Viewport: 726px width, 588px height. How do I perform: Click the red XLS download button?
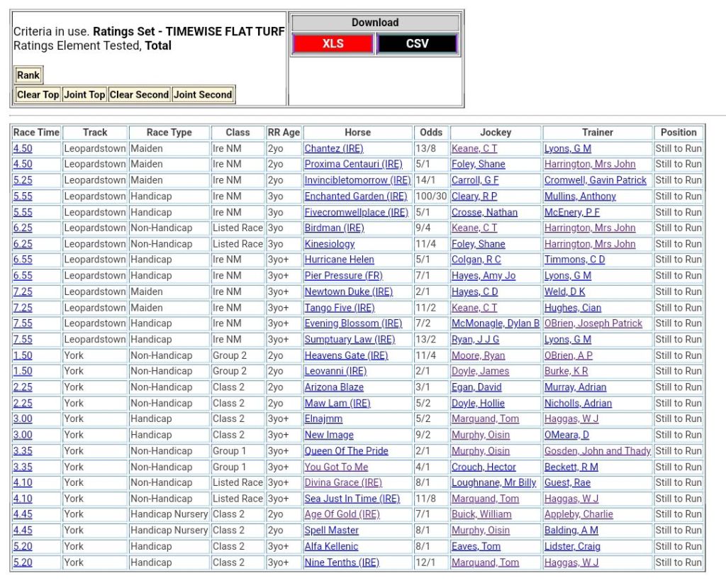(x=333, y=44)
